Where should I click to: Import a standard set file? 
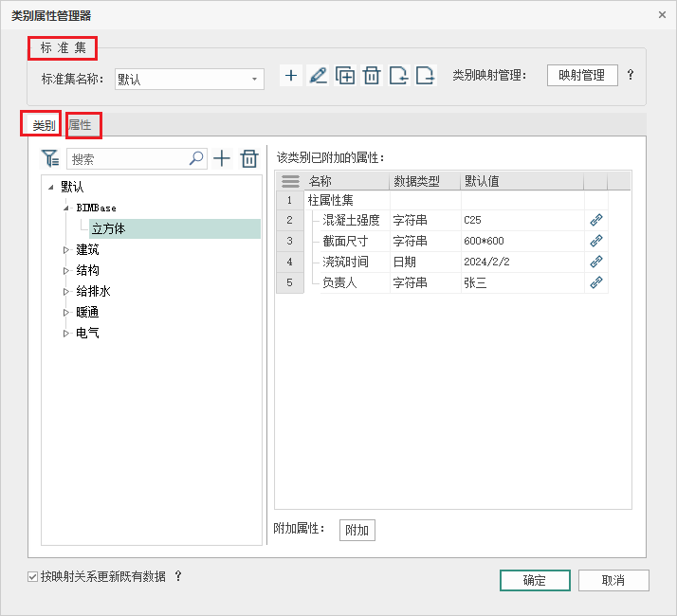click(x=398, y=76)
